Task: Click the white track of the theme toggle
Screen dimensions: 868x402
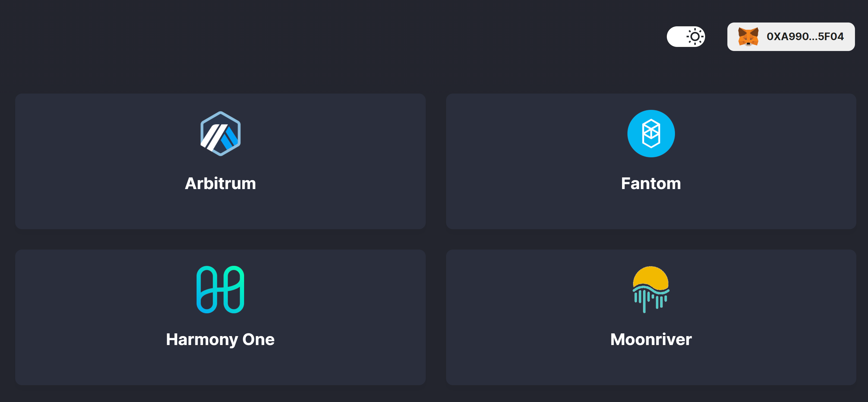Action: coord(676,37)
